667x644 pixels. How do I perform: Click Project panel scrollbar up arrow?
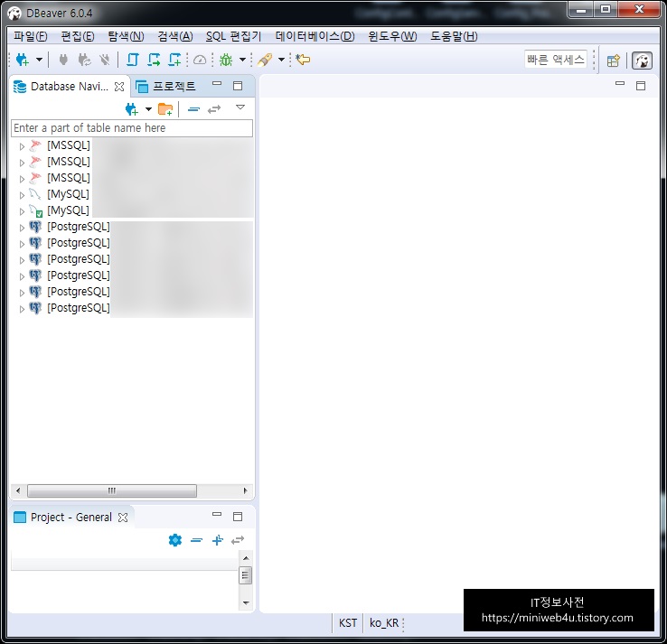click(x=246, y=558)
